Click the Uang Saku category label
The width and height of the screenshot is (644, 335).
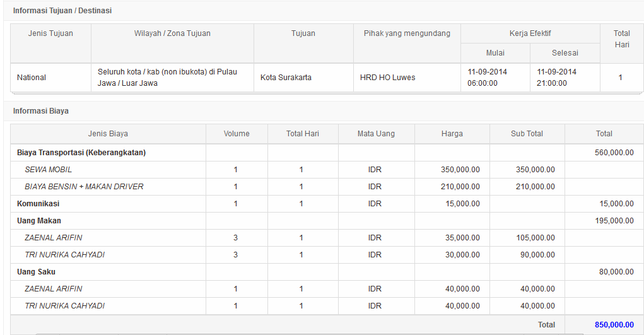pyautogui.click(x=36, y=272)
